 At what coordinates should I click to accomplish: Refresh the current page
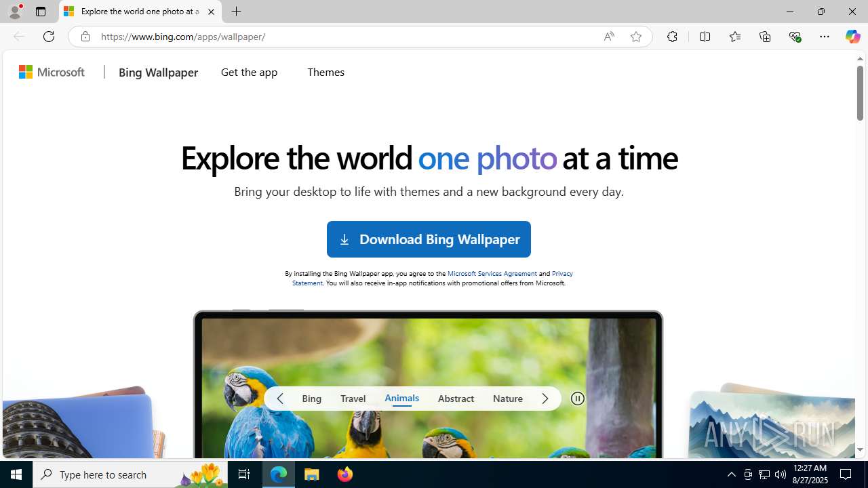(x=49, y=37)
